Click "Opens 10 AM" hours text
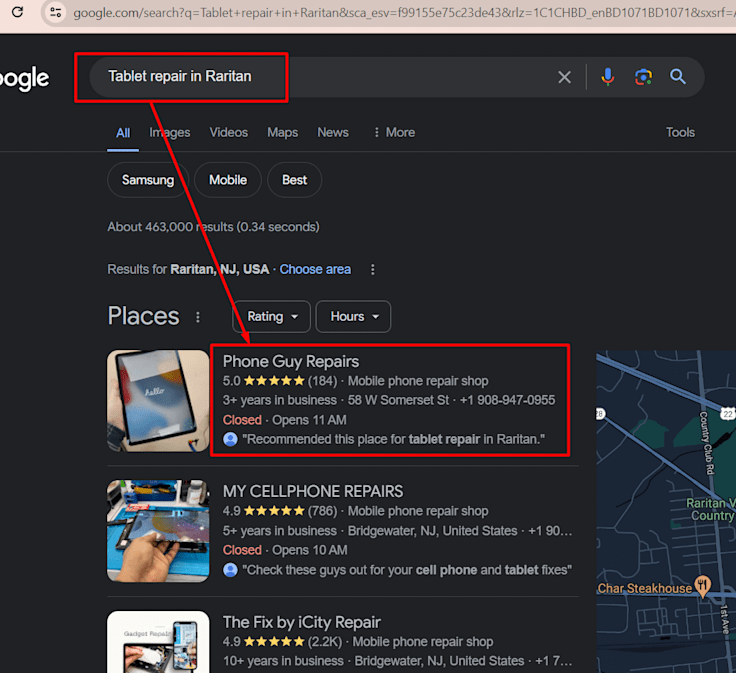Image resolution: width=736 pixels, height=673 pixels. [x=310, y=550]
